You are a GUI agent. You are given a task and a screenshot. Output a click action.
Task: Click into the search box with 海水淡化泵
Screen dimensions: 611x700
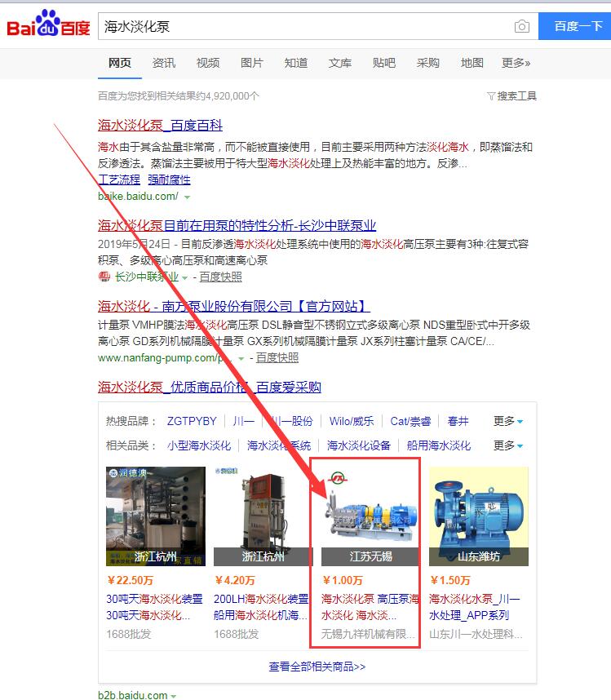302,27
